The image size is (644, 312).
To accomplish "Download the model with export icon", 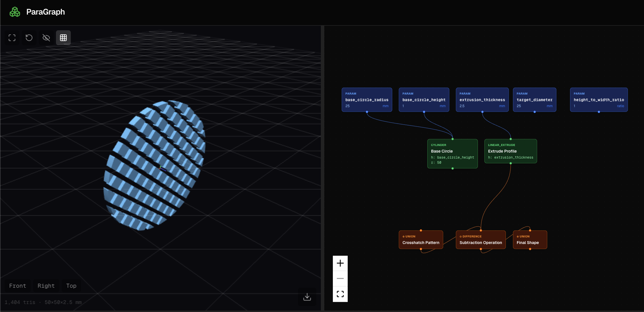I will point(307,297).
